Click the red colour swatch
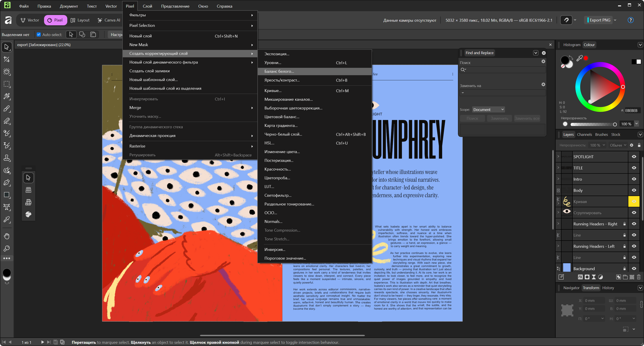This screenshot has width=644, height=346. [x=586, y=58]
